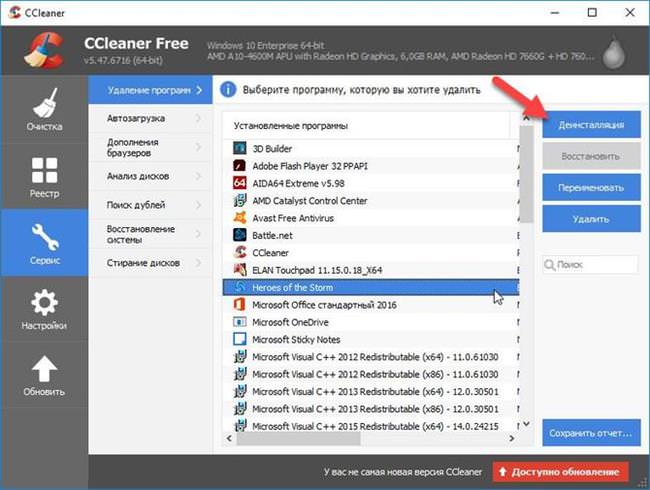Image resolution: width=650 pixels, height=490 pixels.
Task: Click the search magnifier icon
Action: [549, 264]
